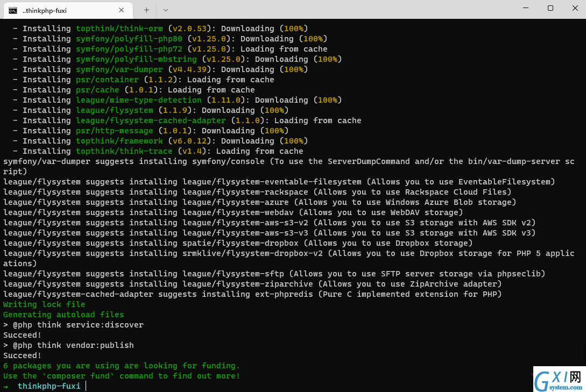586x392 pixels.
Task: Close the ..thinkphp-fuxi tab
Action: click(x=122, y=10)
